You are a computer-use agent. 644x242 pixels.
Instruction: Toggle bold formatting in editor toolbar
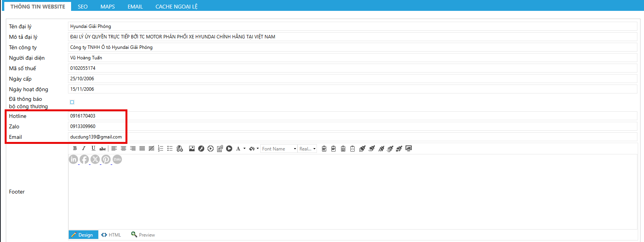point(75,149)
